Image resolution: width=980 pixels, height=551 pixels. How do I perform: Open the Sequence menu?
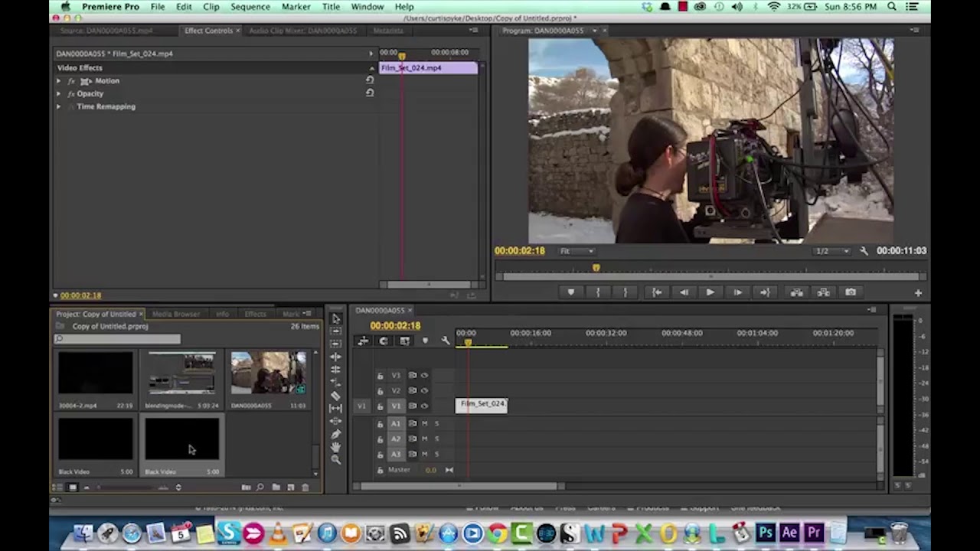[250, 7]
